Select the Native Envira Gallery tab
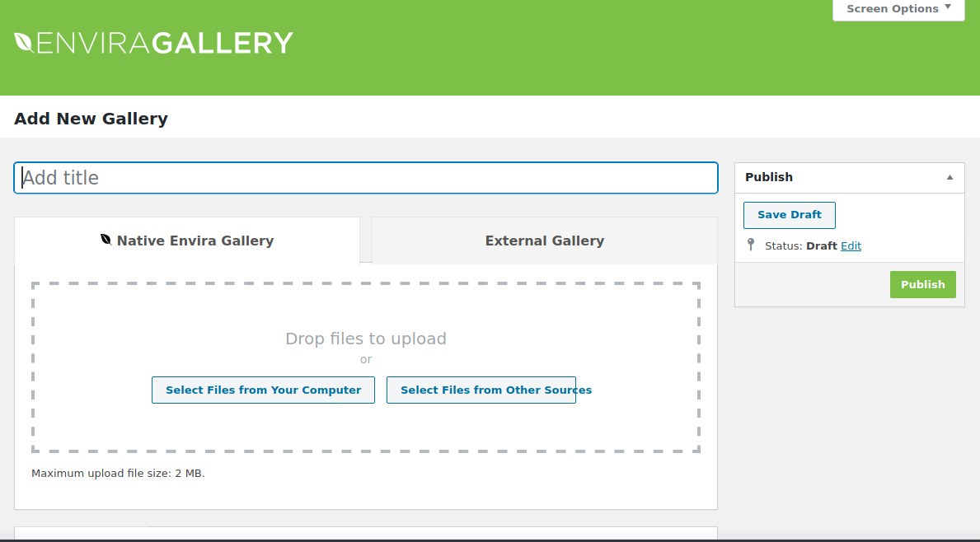The height and width of the screenshot is (542, 980). tap(195, 240)
